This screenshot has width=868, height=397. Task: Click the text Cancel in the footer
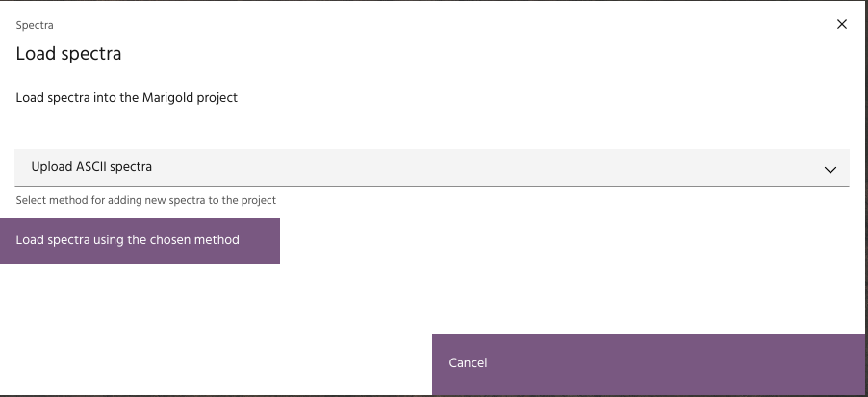click(x=468, y=363)
